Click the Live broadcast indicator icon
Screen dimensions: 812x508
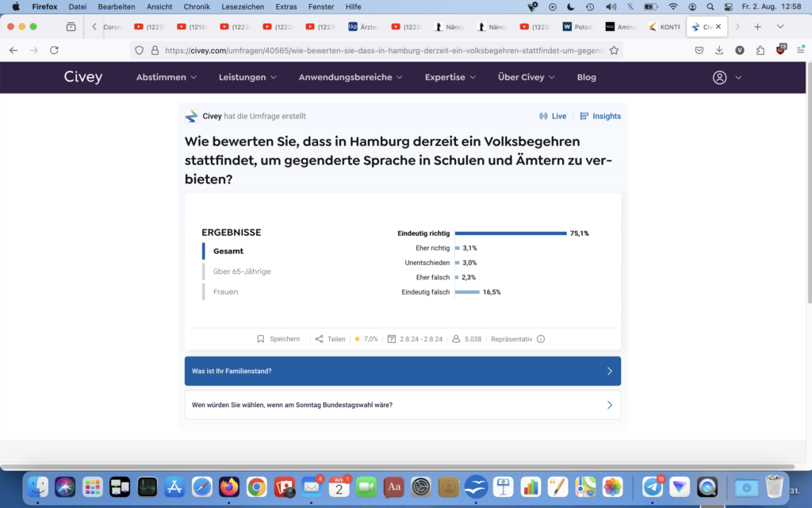point(543,116)
